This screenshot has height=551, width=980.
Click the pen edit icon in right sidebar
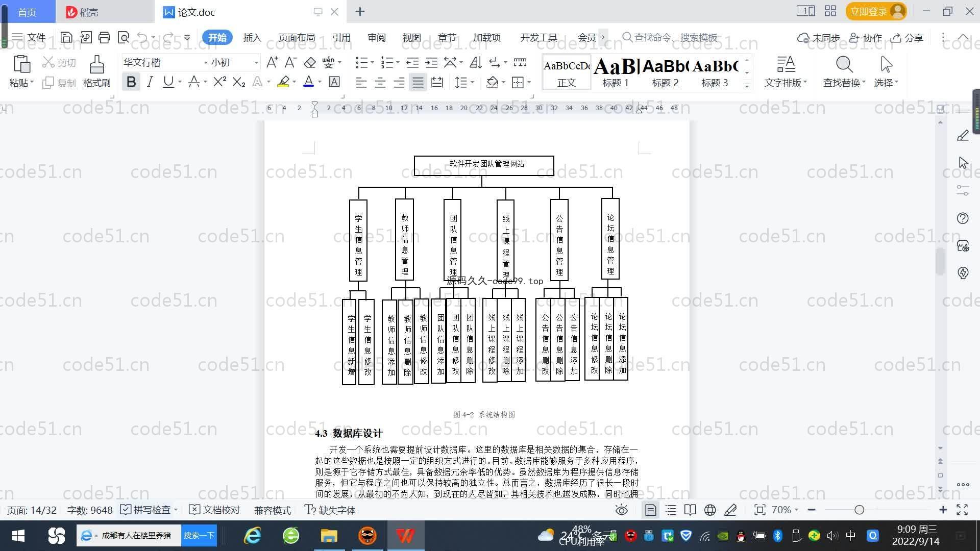[x=963, y=136]
